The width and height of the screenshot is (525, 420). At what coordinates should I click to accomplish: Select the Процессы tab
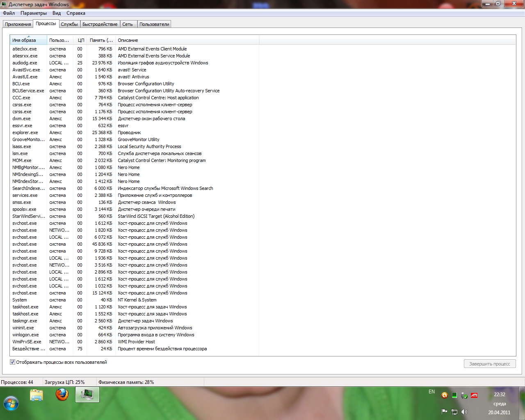click(46, 23)
